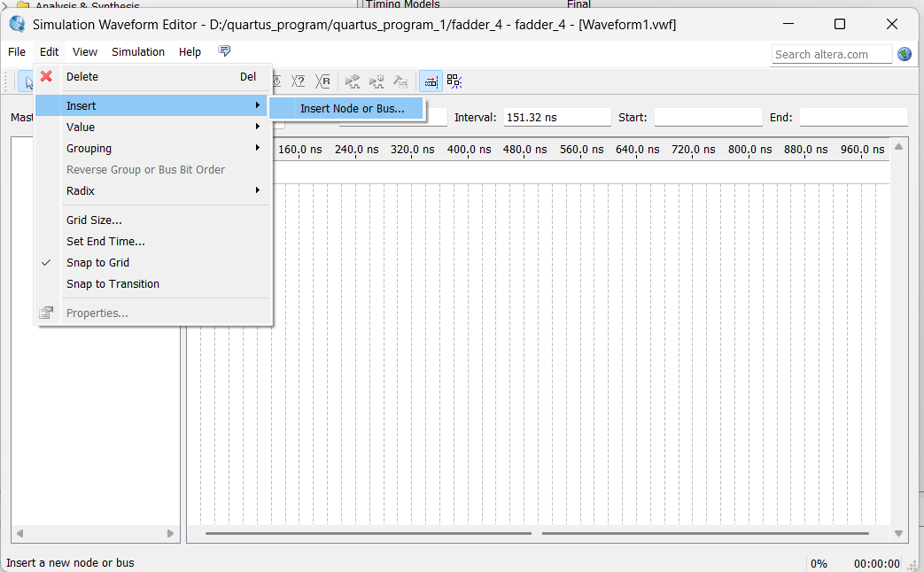Image resolution: width=924 pixels, height=572 pixels.
Task: Open the Simulation menu
Action: (138, 52)
